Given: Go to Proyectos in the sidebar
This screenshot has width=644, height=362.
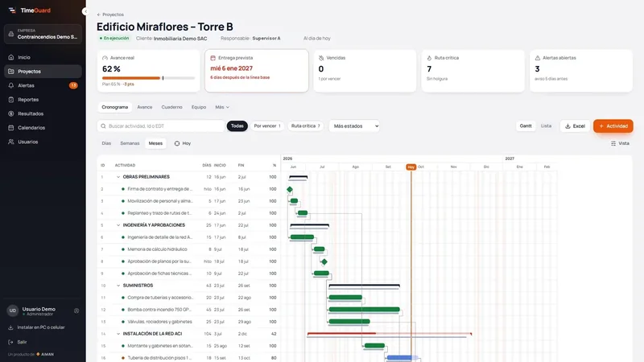Looking at the screenshot, I should (43, 72).
